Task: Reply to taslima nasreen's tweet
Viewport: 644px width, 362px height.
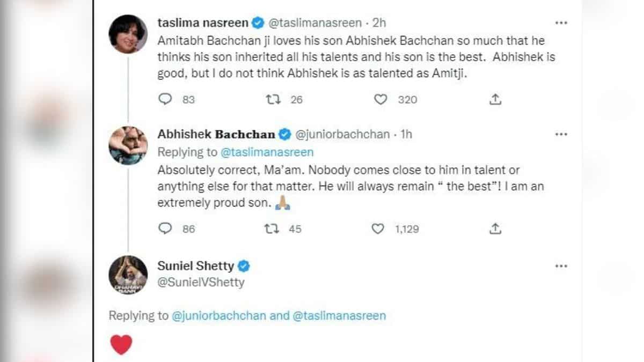Action: pyautogui.click(x=166, y=99)
